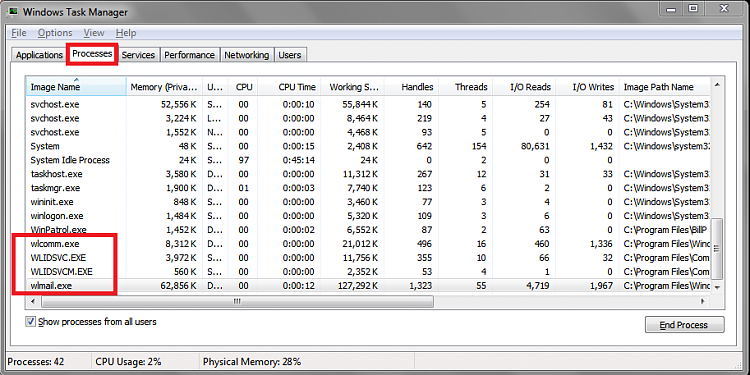Screen dimensions: 750x375
Task: Click the 52,556 K memory value
Action: coord(178,104)
